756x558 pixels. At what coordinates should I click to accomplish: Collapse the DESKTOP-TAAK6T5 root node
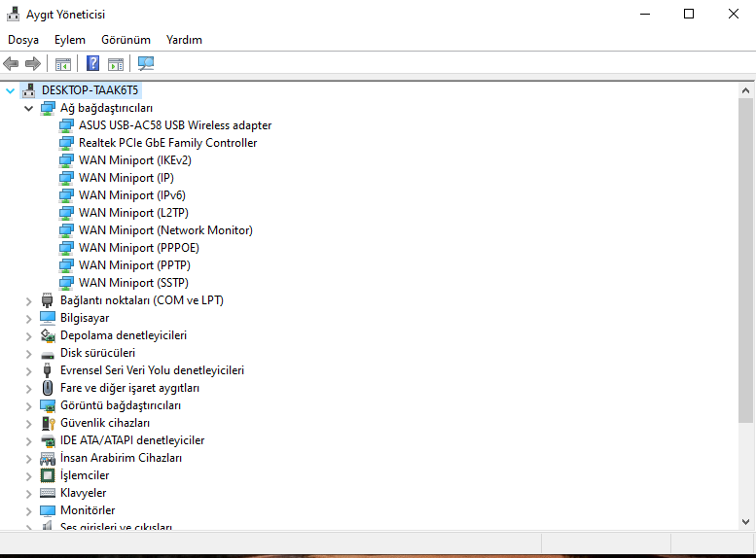[10, 90]
